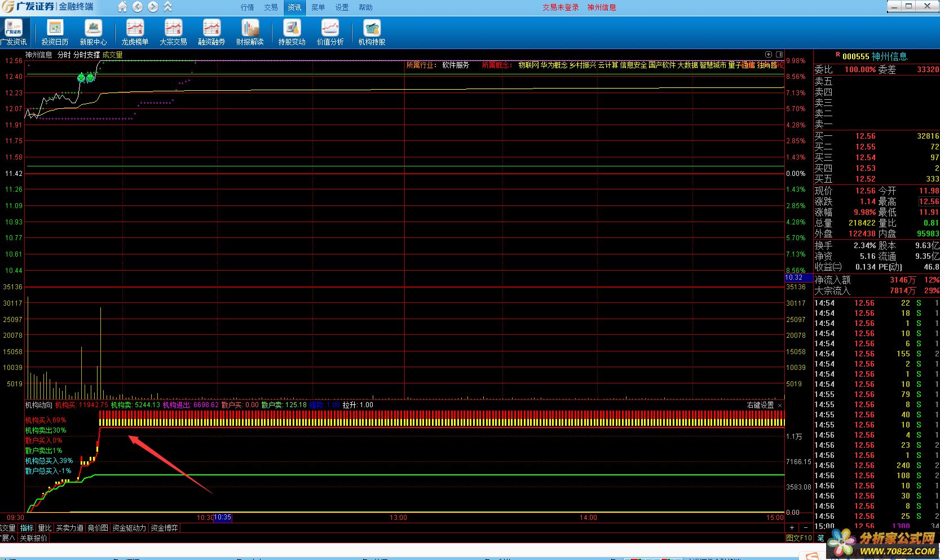Switch to 指标 tab
Image resolution: width=940 pixels, height=560 pixels.
point(27,528)
